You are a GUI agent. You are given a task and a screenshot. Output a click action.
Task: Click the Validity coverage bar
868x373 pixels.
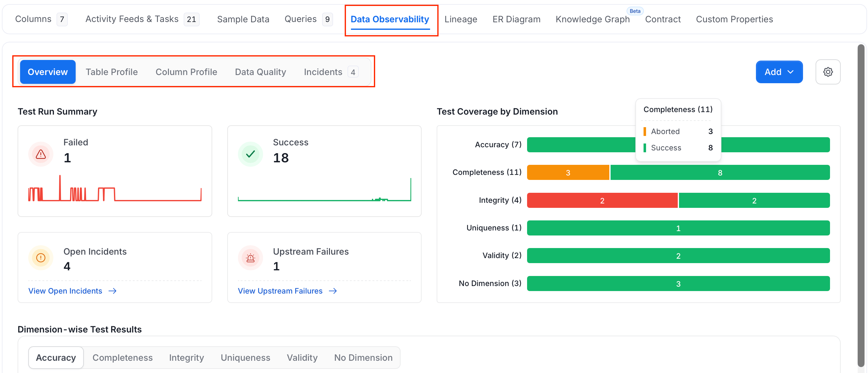pos(678,256)
